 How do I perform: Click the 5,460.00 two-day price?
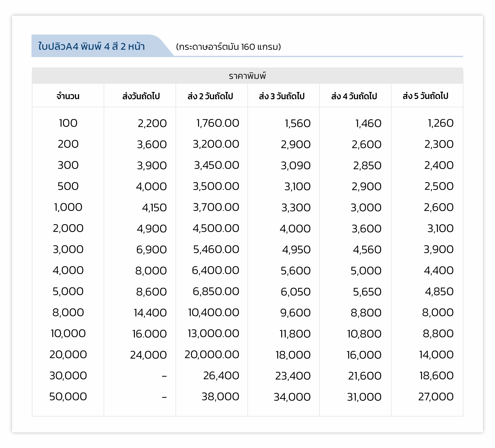(216, 250)
